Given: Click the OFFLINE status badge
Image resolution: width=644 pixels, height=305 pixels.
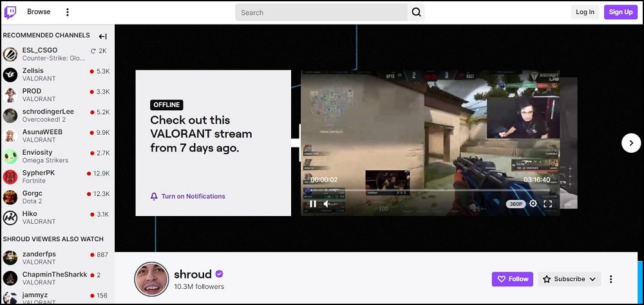Looking at the screenshot, I should [x=167, y=105].
